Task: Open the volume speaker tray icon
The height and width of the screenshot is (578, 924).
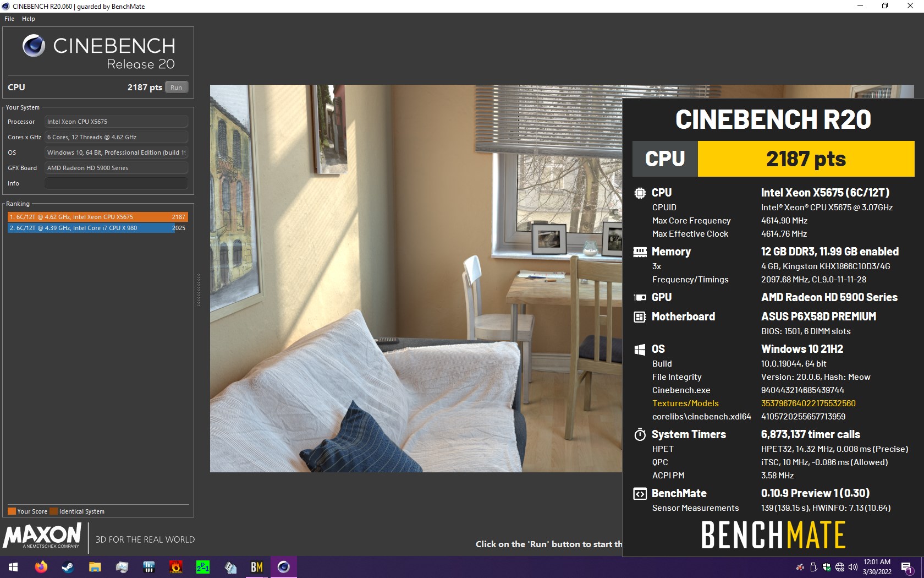Action: (853, 567)
